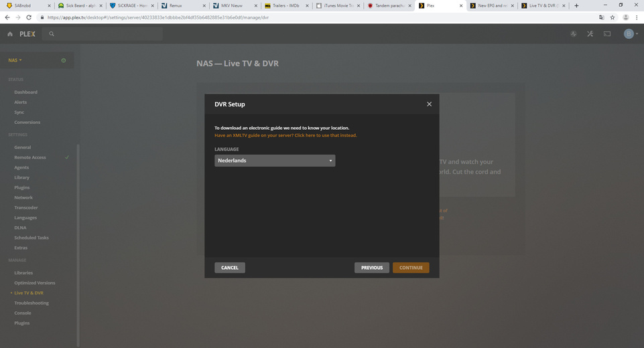The image size is (644, 348).
Task: Open a new browser tab
Action: (x=576, y=6)
